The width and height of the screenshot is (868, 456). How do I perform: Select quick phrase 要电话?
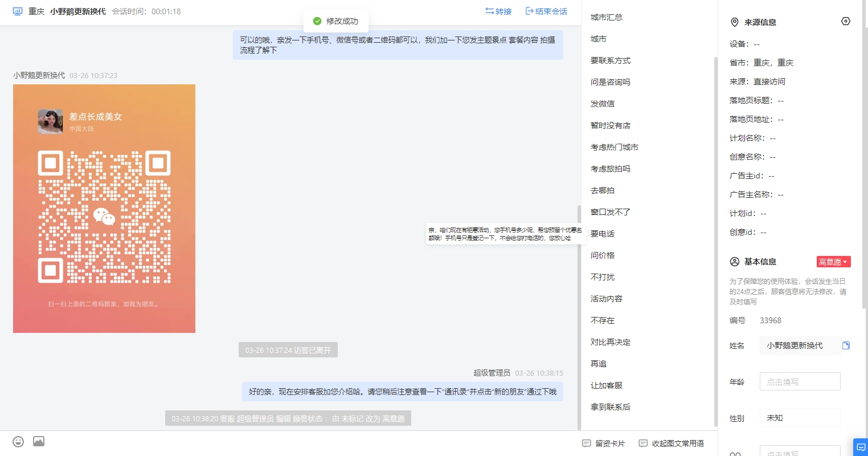click(603, 234)
